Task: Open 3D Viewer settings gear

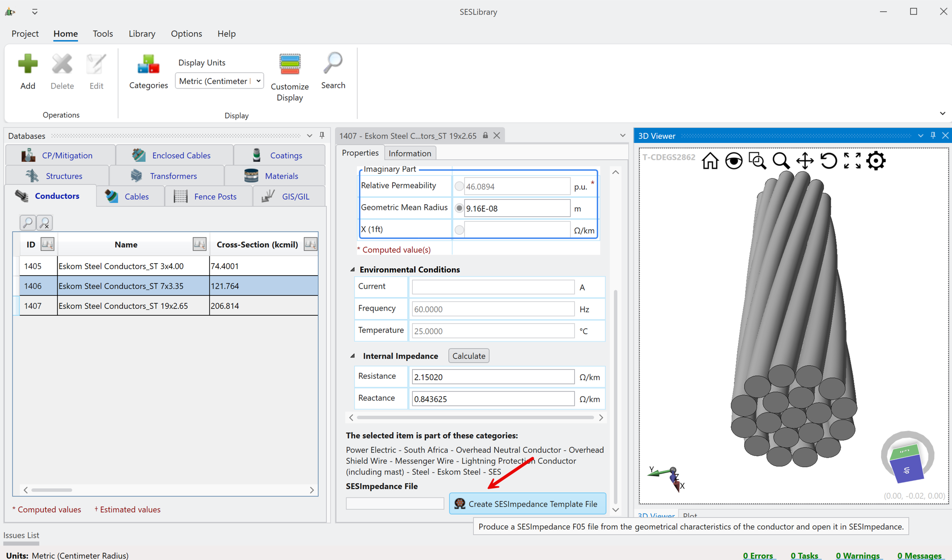Action: pos(876,161)
